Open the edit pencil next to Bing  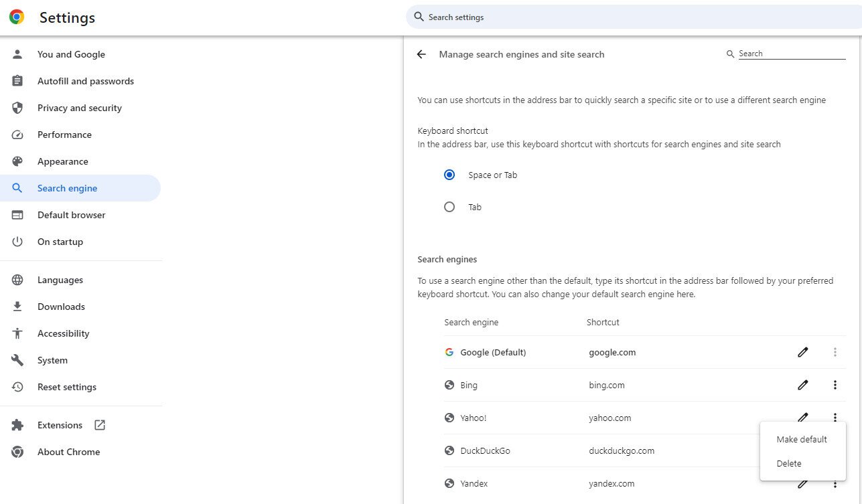[x=802, y=385]
